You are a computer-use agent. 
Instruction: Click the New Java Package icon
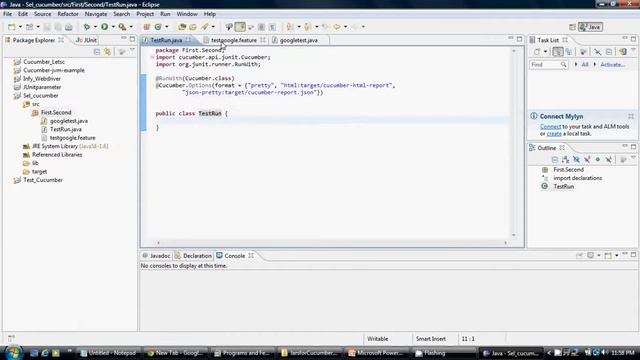[147, 27]
